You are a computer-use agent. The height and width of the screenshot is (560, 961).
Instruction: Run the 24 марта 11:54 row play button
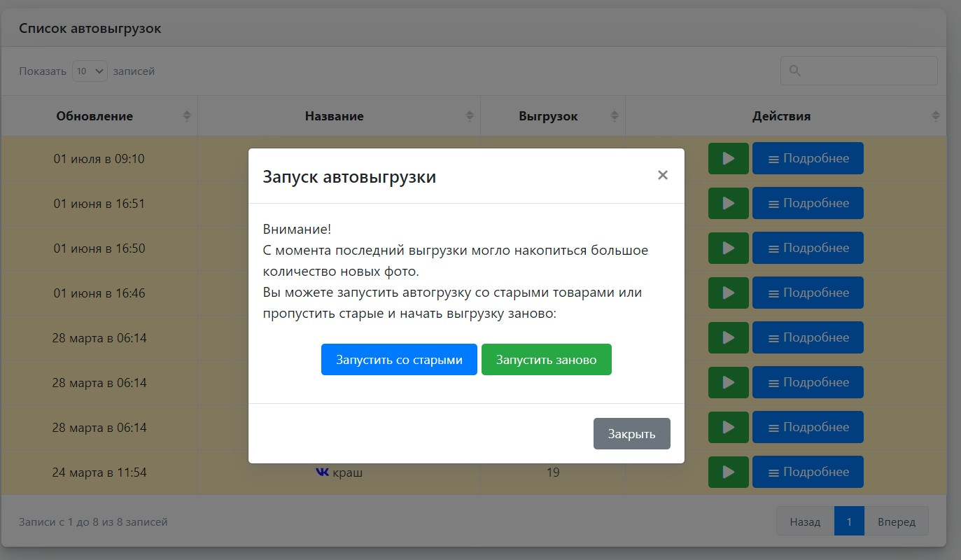tap(728, 472)
